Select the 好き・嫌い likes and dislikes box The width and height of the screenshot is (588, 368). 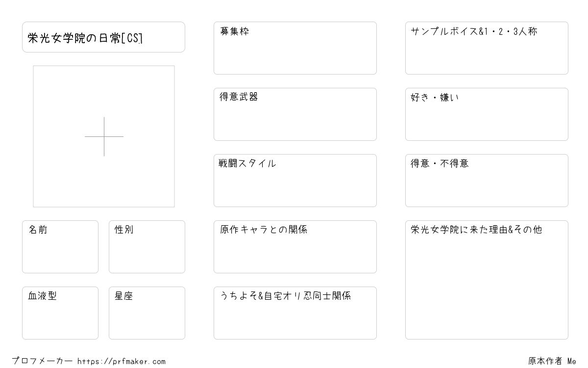click(487, 114)
